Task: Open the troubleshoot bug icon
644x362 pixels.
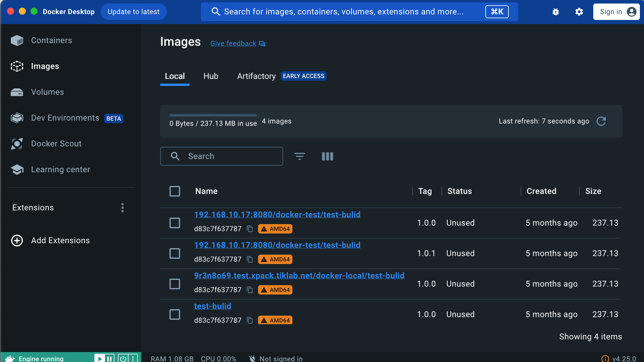Action: pos(555,12)
